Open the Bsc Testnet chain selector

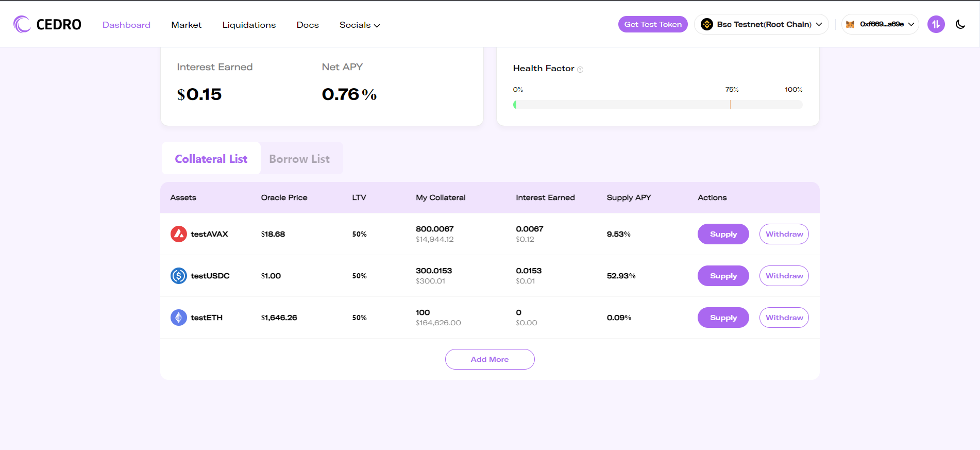[x=762, y=24]
